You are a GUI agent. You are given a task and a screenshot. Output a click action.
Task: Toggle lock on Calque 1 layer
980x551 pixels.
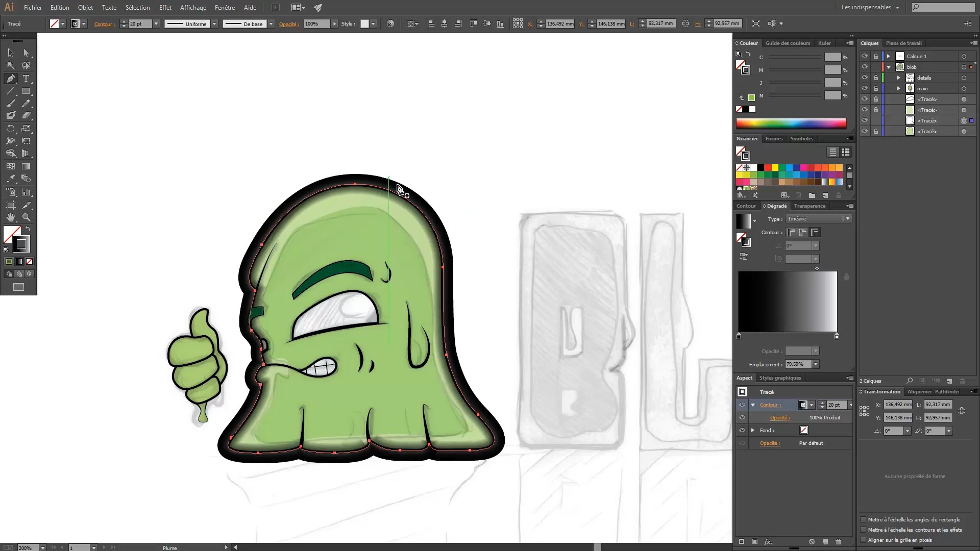click(x=876, y=57)
